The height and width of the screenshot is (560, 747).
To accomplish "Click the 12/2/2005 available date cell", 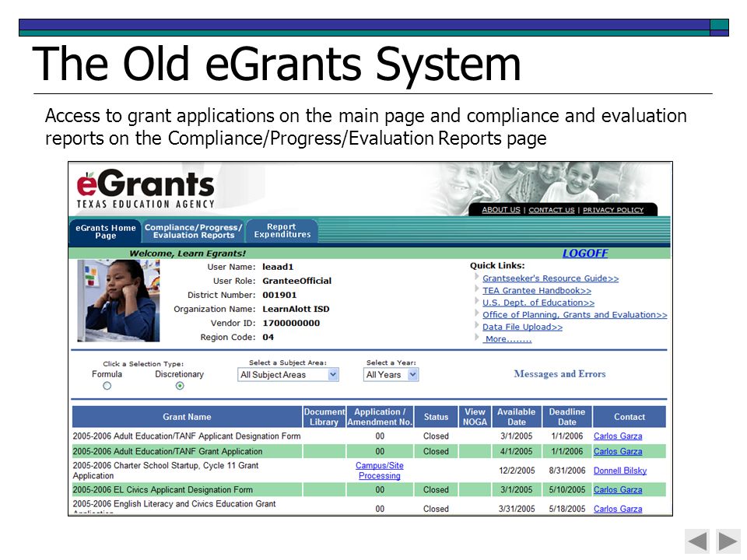I will (x=517, y=471).
